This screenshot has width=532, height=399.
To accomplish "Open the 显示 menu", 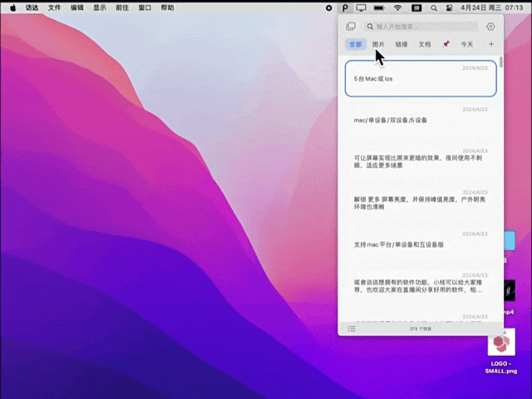I will [100, 7].
